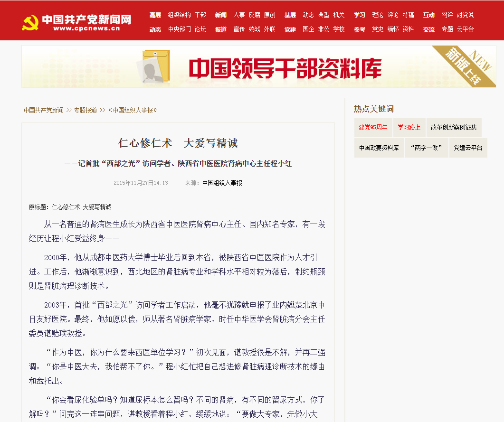Click the 热点关键词 heading

[x=373, y=109]
